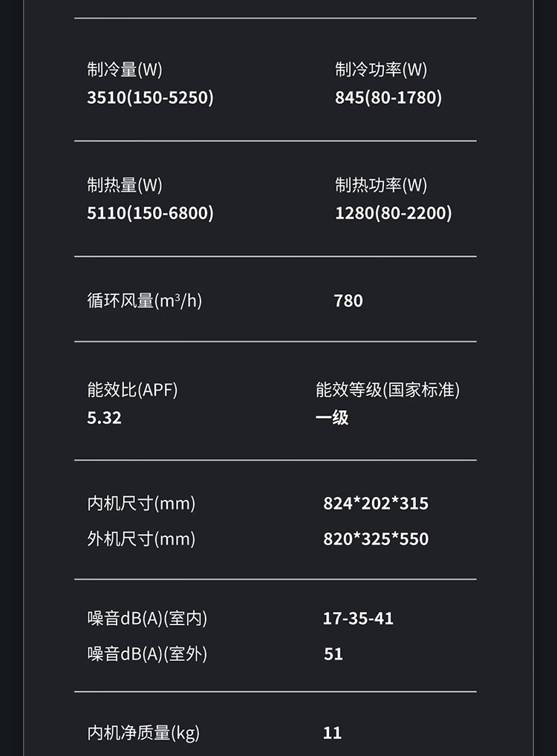Click the 制热功率(W) label

pos(381,186)
